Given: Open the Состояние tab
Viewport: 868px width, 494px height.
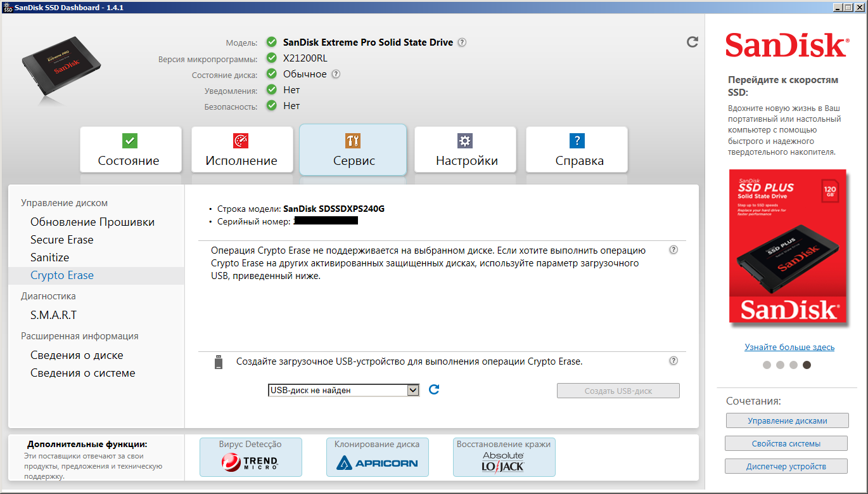Looking at the screenshot, I should pos(131,150).
